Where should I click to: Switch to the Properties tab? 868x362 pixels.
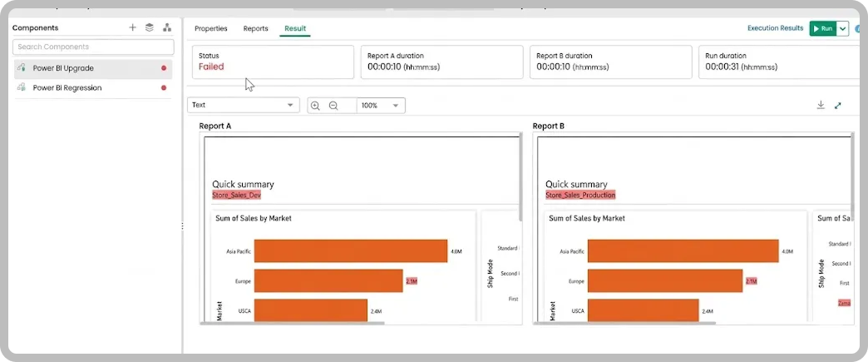211,28
